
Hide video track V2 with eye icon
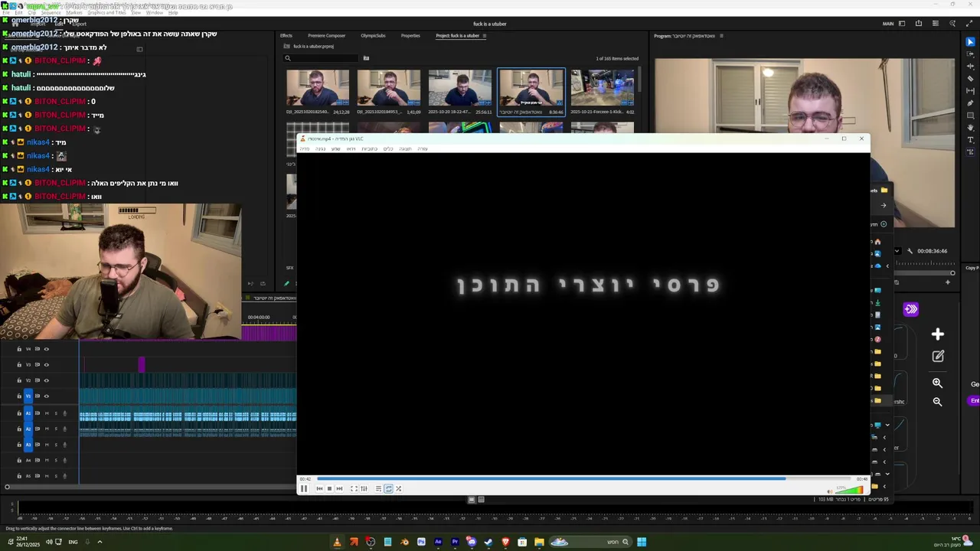pyautogui.click(x=47, y=380)
